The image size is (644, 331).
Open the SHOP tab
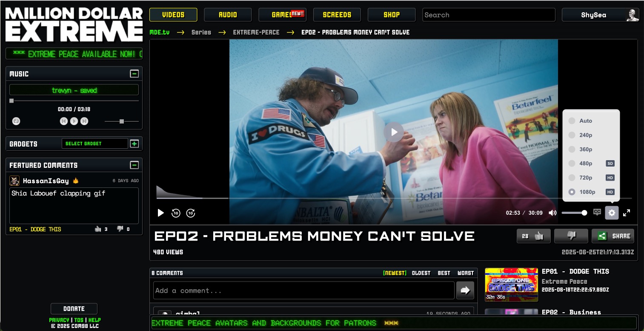click(392, 15)
